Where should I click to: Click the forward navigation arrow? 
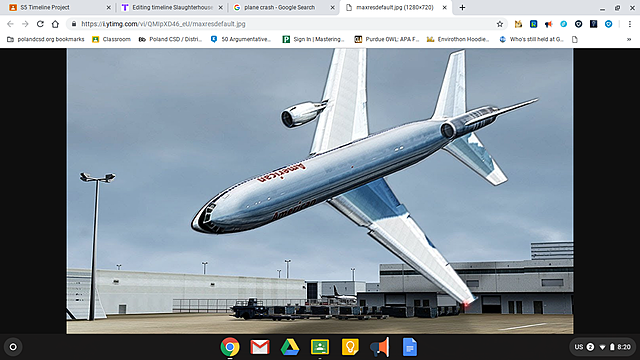[25, 24]
